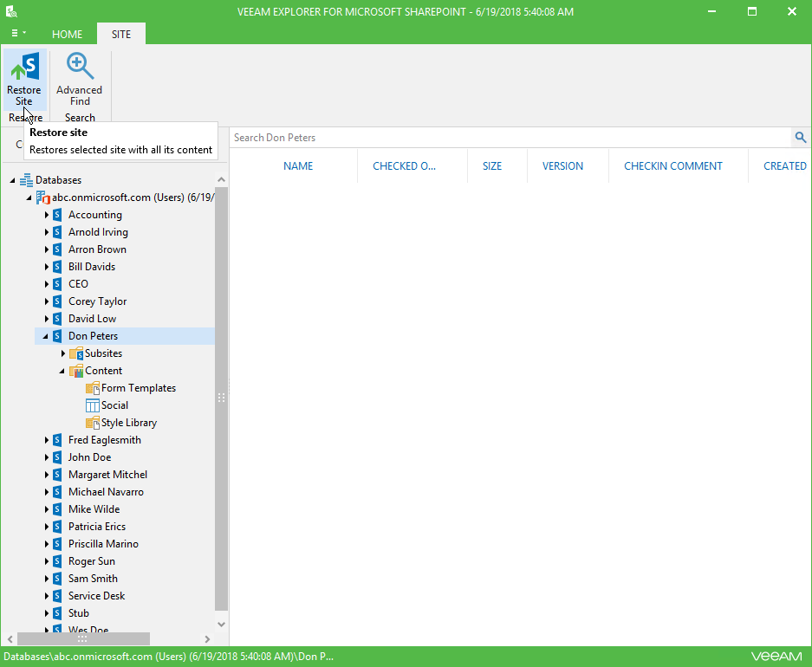Select the SITE ribbon tab
This screenshot has height=667, width=812.
point(121,34)
